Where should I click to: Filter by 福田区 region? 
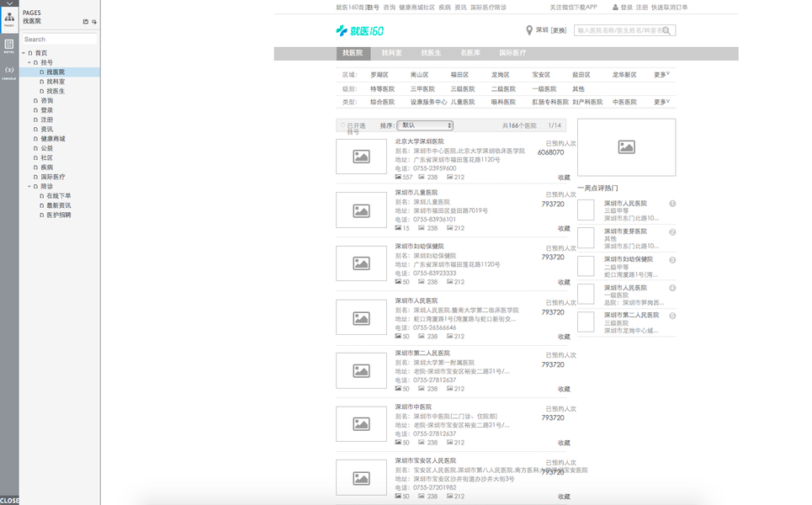point(459,75)
